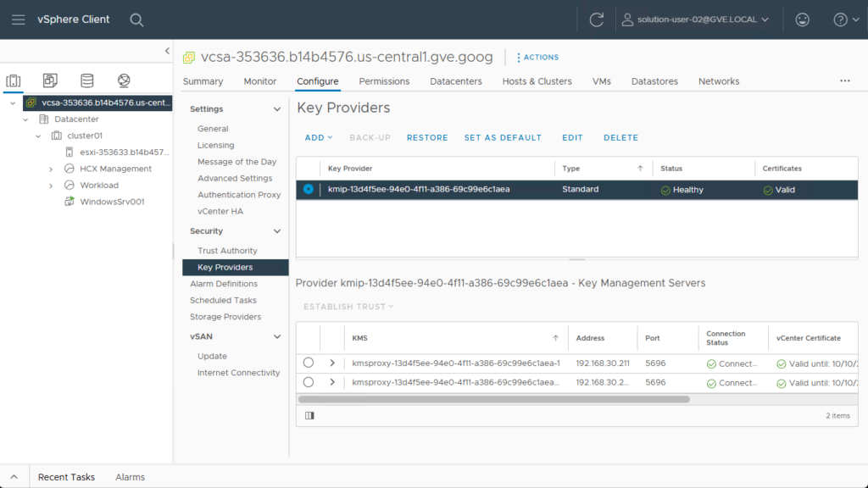Refresh the vSphere Client view
This screenshot has height=488, width=868.
pyautogui.click(x=596, y=20)
